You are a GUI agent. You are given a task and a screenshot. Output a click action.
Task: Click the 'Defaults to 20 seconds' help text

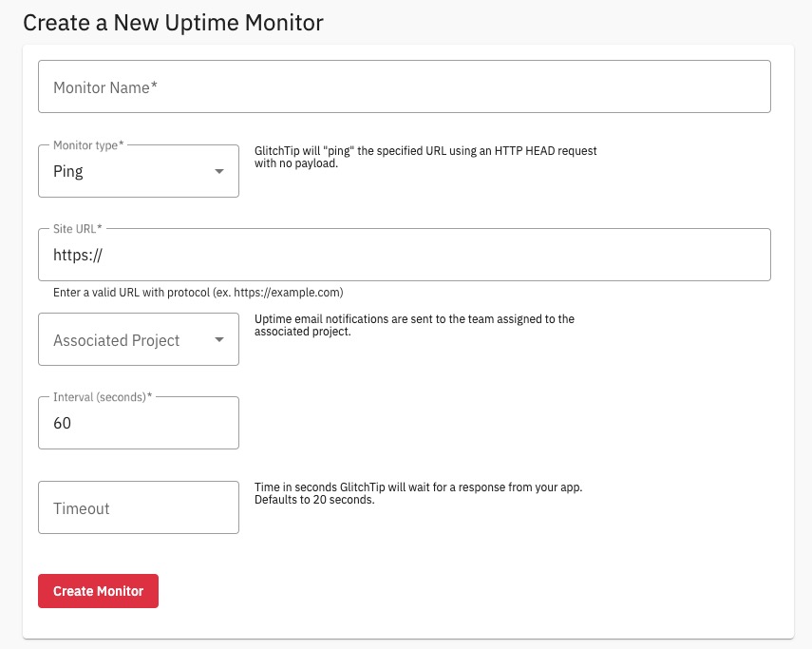(314, 500)
